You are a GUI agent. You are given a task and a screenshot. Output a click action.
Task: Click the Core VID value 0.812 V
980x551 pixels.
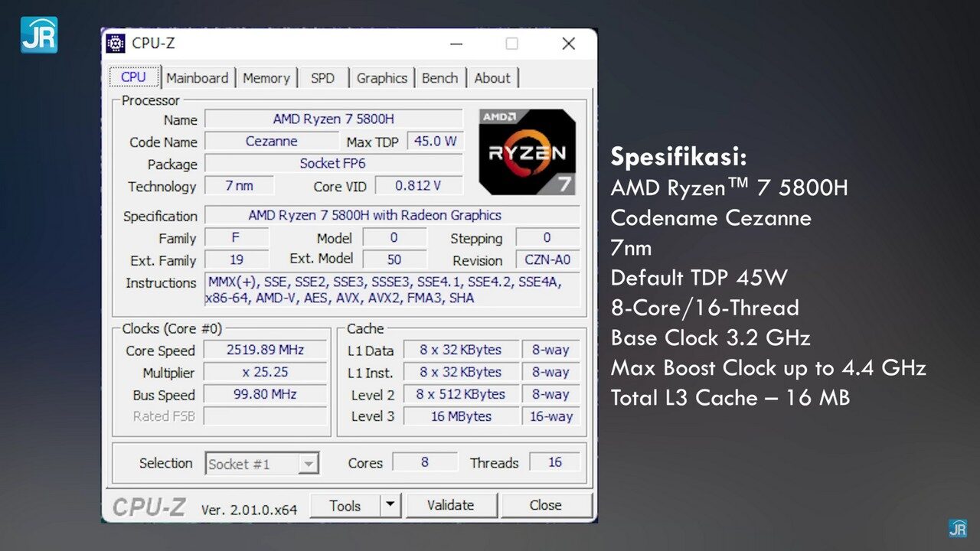pyautogui.click(x=418, y=186)
